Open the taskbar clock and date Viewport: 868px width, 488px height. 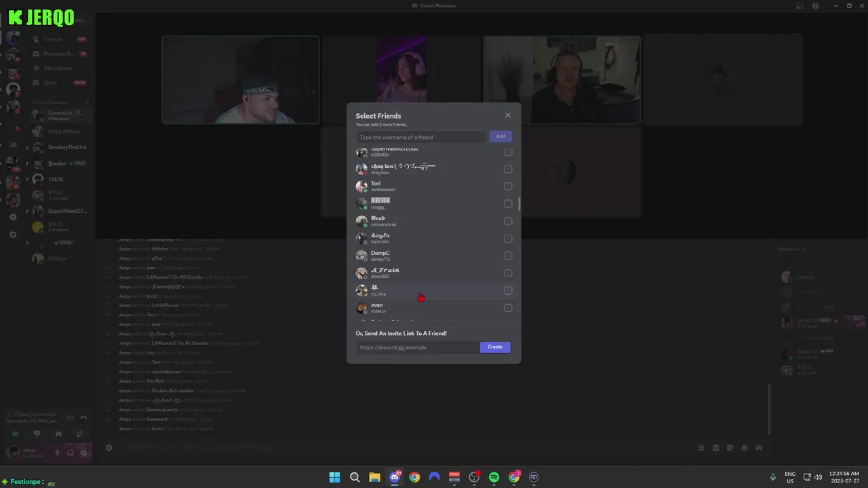click(x=844, y=477)
